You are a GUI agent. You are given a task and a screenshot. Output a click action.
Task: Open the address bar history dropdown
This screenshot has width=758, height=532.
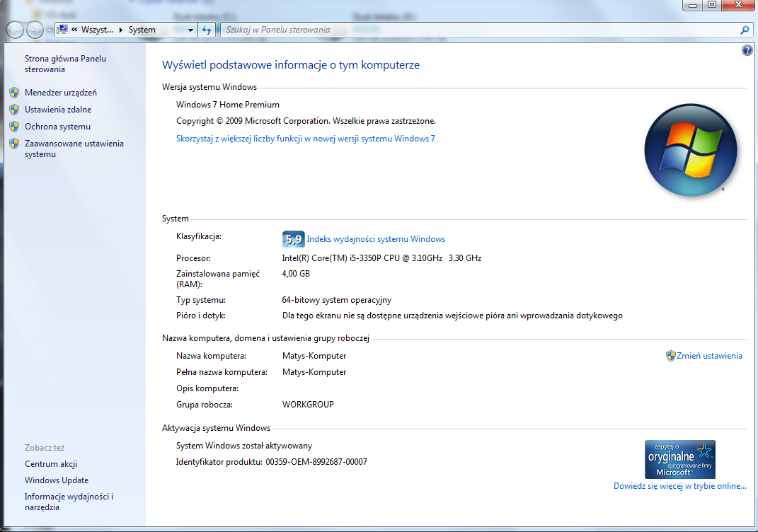190,30
